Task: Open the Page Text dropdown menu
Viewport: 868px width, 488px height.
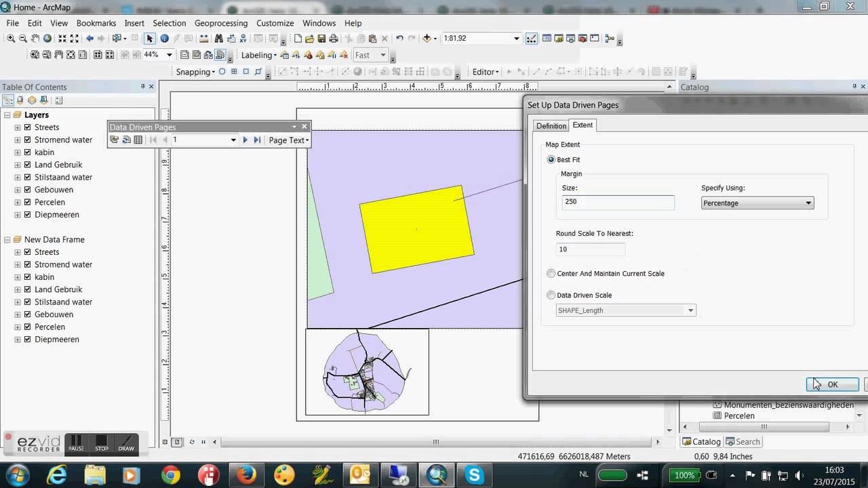Action: click(x=289, y=140)
